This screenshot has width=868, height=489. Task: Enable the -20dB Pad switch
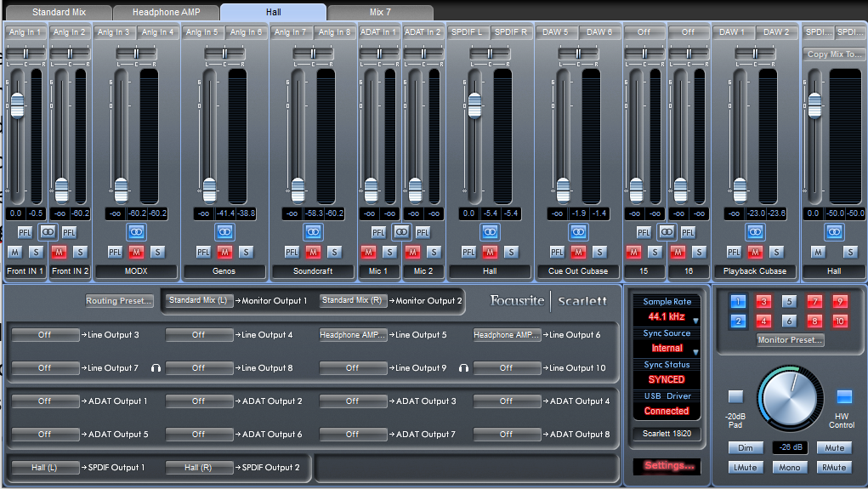[x=735, y=396]
